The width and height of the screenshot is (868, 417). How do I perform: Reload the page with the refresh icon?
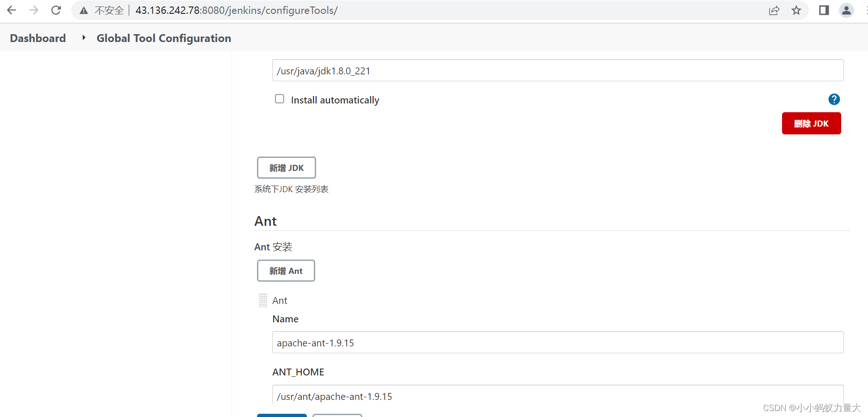click(55, 10)
